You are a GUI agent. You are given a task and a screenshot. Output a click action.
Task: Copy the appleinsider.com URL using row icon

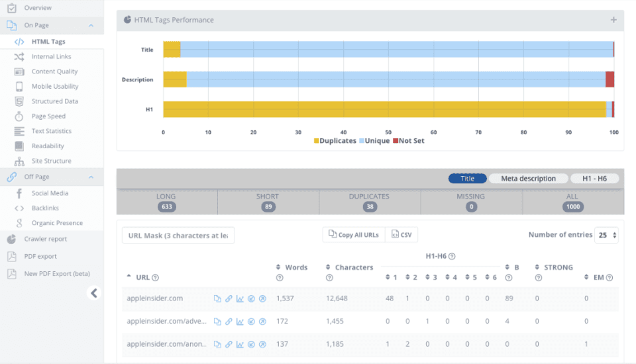click(x=217, y=298)
